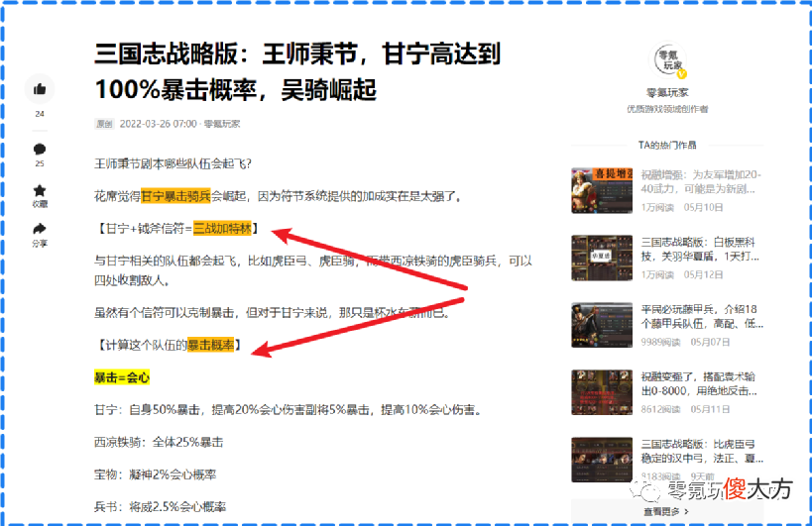Click the TA的热门作品 section heading
The image size is (812, 526).
[667, 145]
